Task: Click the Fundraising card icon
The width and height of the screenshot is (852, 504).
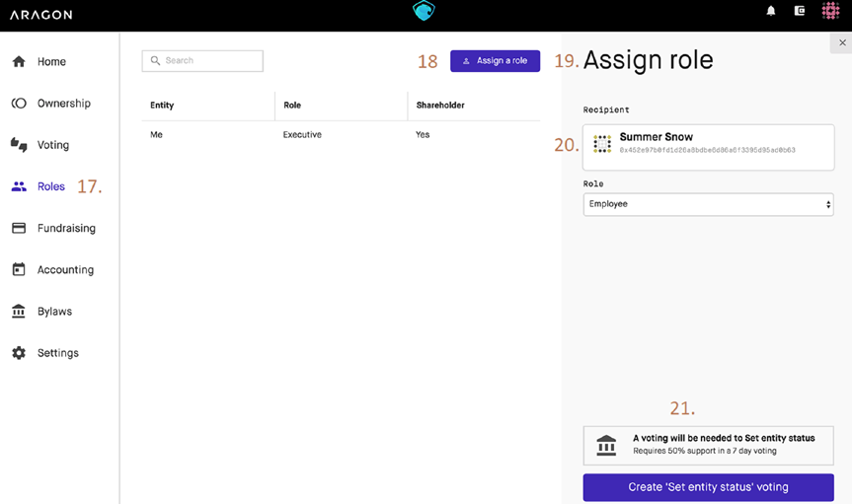Action: click(19, 228)
